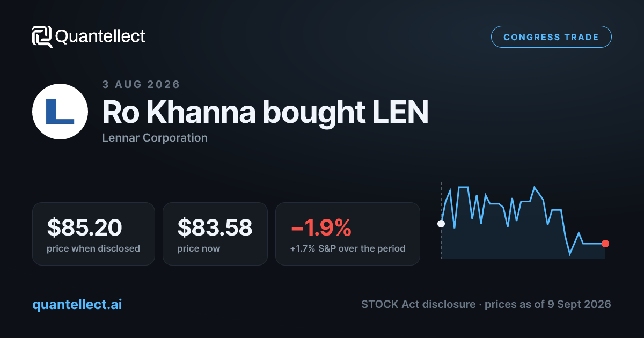Click the blue price line chart
The image size is (644, 338).
click(523, 221)
